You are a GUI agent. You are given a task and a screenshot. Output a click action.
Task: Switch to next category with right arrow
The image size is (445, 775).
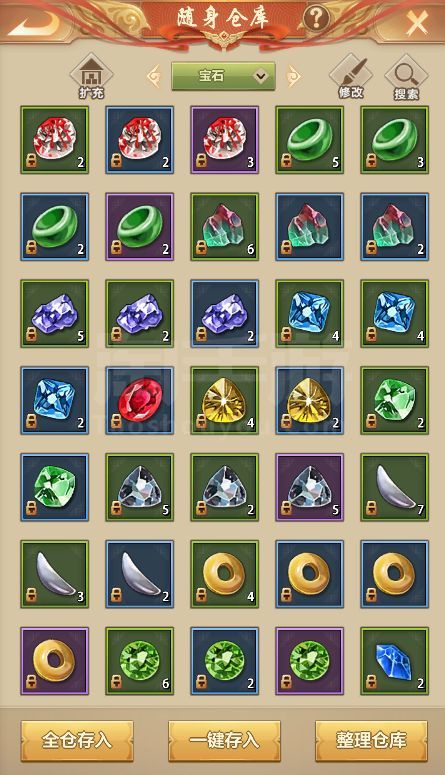[294, 77]
